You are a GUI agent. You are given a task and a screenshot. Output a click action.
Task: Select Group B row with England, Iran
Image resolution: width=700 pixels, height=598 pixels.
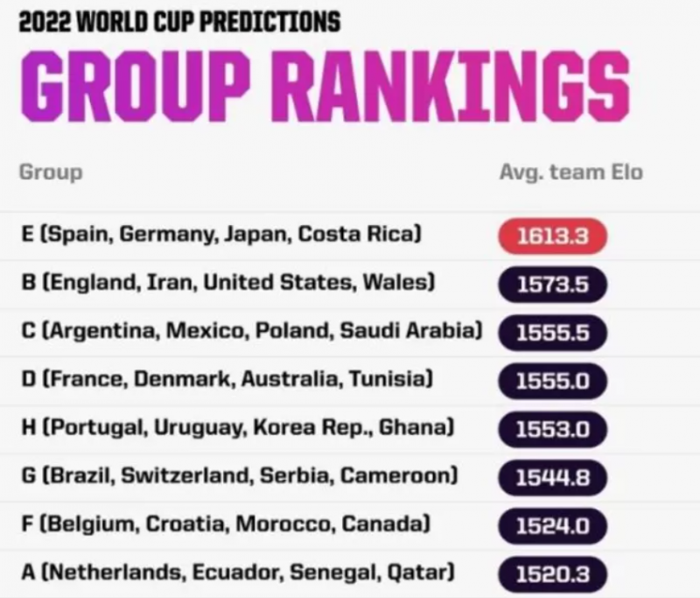226,283
